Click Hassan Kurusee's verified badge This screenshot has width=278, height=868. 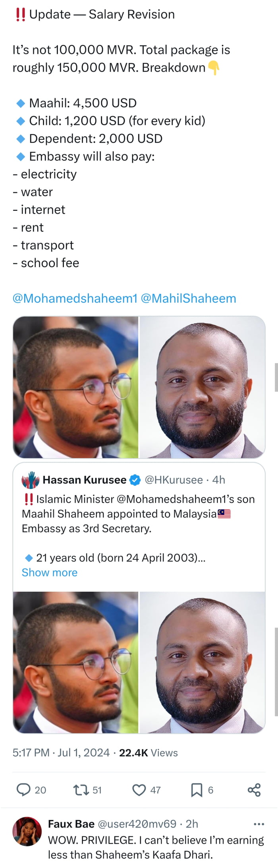[135, 480]
